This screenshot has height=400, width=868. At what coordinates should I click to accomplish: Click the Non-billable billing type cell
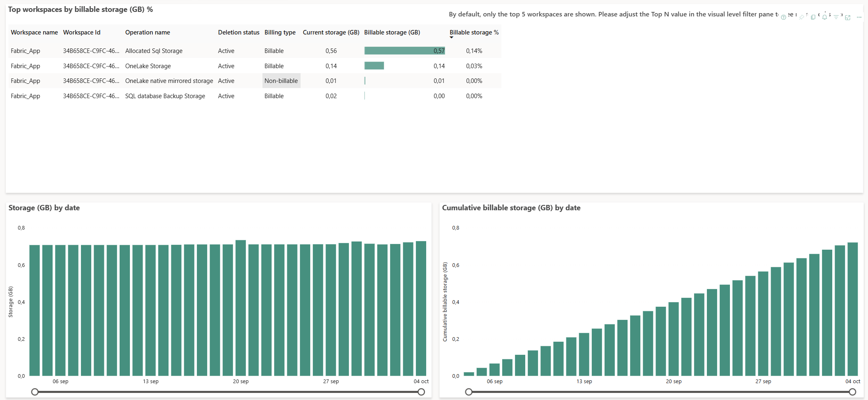[281, 81]
